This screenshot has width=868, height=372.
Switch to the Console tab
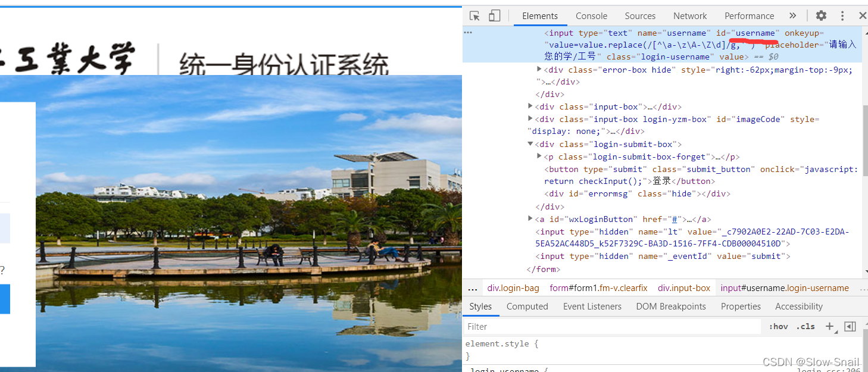(591, 16)
